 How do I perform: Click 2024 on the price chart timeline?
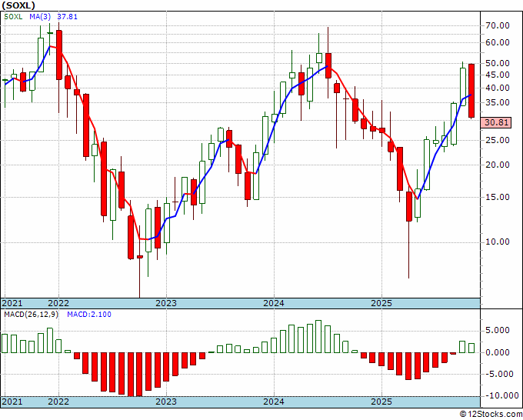(x=274, y=304)
